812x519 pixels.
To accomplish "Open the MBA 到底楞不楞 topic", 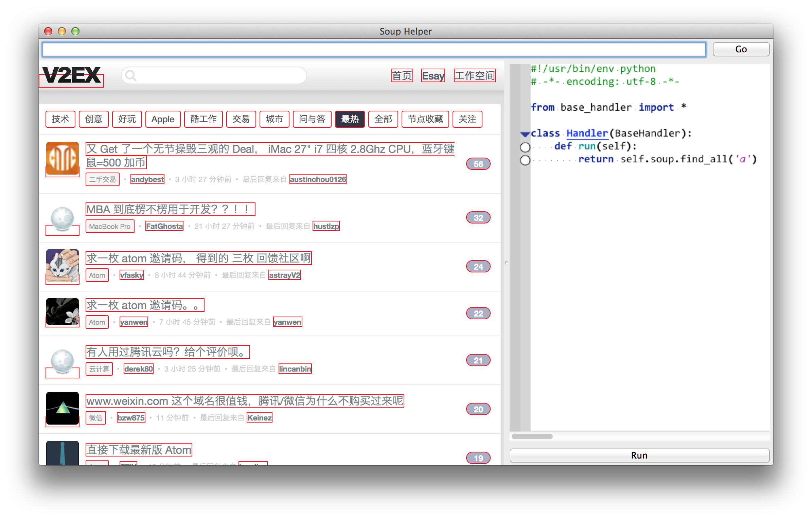I will pyautogui.click(x=171, y=209).
